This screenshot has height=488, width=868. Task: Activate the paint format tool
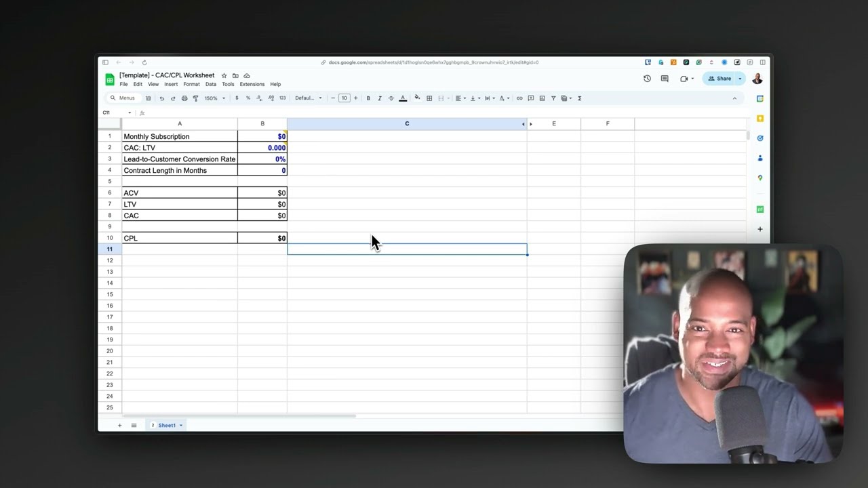pyautogui.click(x=196, y=98)
